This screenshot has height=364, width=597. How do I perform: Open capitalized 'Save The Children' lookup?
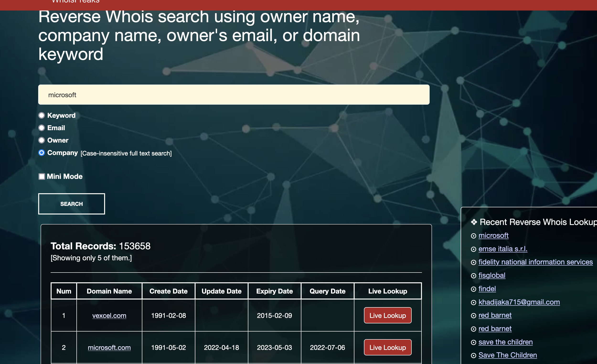(x=508, y=355)
